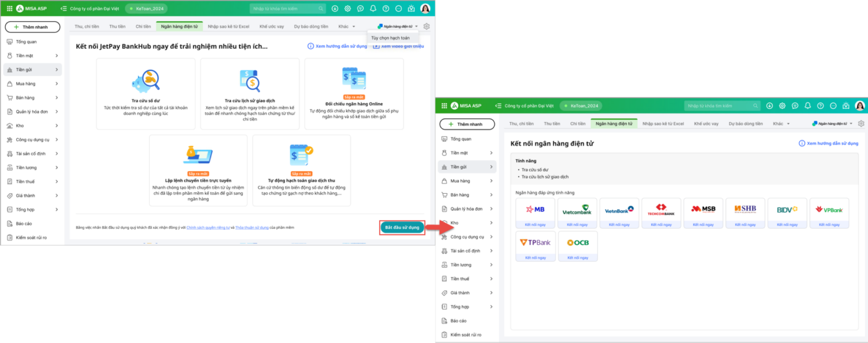Open Xem hướng dẫn sử dụng in right window
The image size is (868, 343).
828,144
